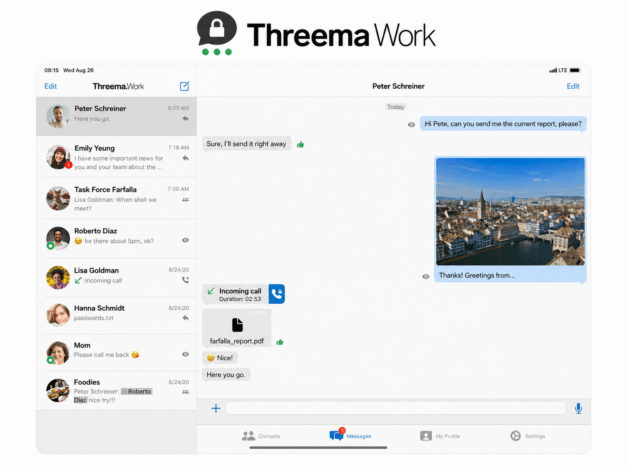Click the 'Today' date label
The image size is (627, 470).
pos(395,107)
